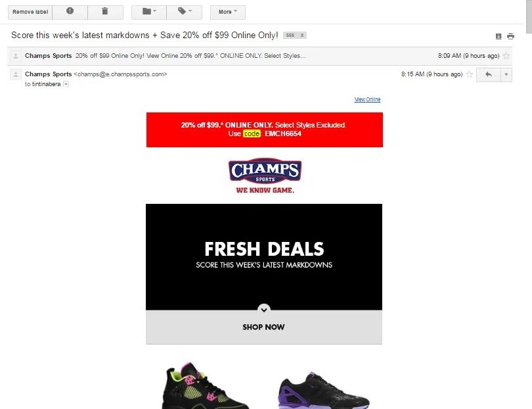Star the 8:09 AM Champs Sports message
The image size is (532, 409).
coord(506,56)
